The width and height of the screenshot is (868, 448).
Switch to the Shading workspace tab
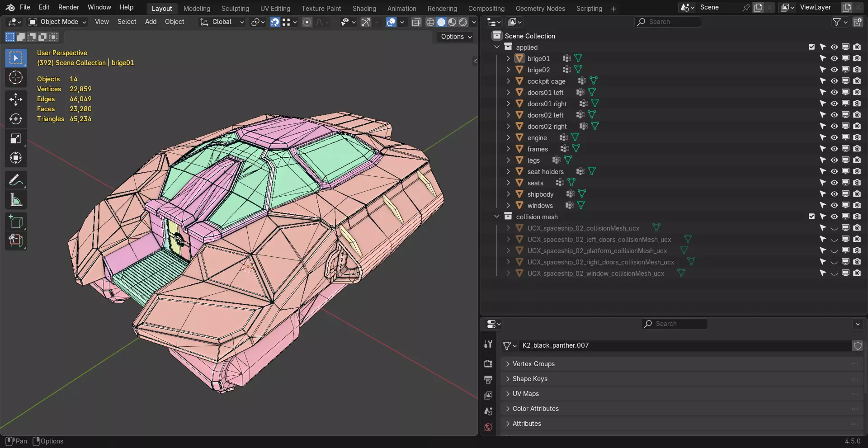click(364, 9)
